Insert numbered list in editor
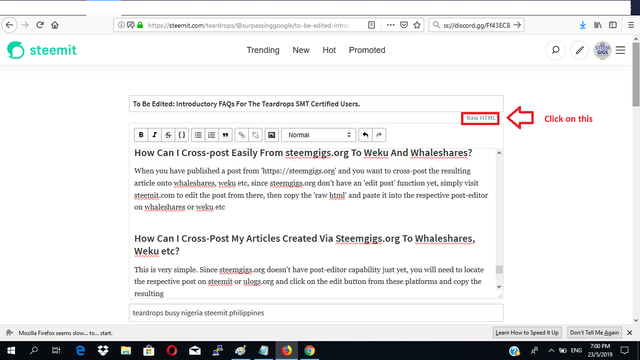This screenshot has width=640, height=360. [211, 135]
